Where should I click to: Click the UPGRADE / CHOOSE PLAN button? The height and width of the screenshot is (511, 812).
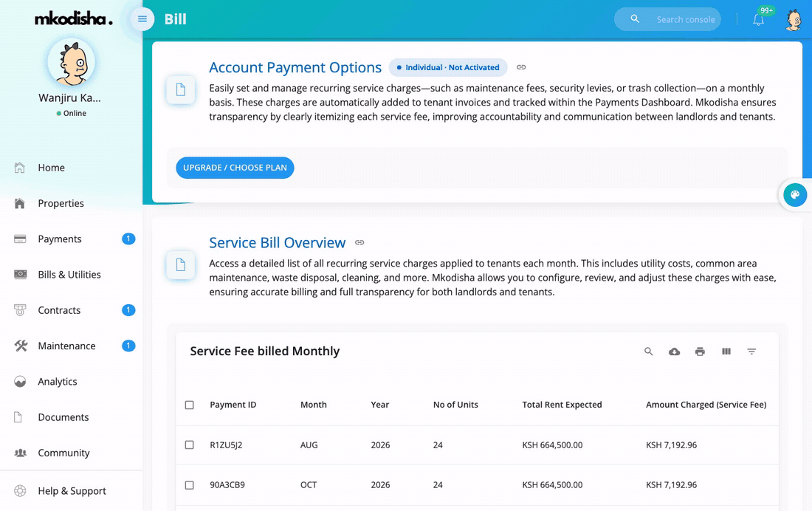coord(235,168)
